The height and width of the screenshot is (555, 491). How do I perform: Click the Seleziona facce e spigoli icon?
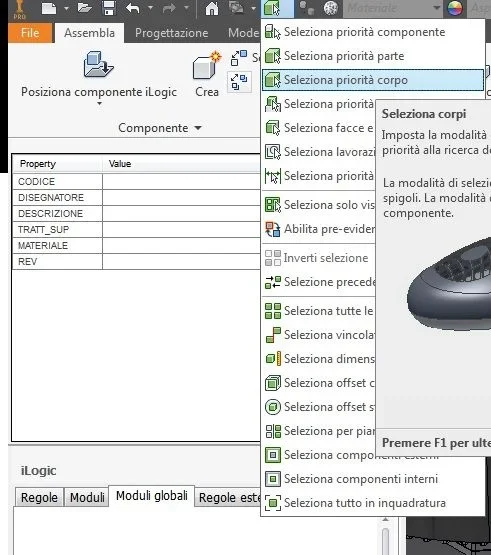(273, 128)
